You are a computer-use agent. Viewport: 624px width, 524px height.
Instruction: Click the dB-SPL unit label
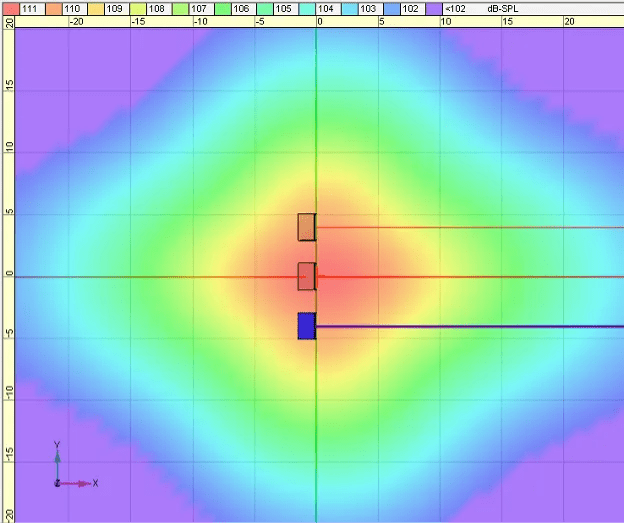pyautogui.click(x=501, y=7)
